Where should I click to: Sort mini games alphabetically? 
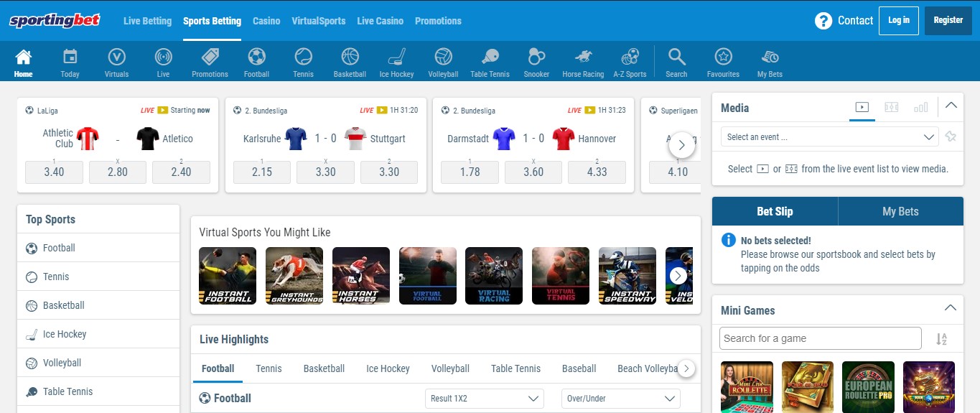(x=941, y=339)
